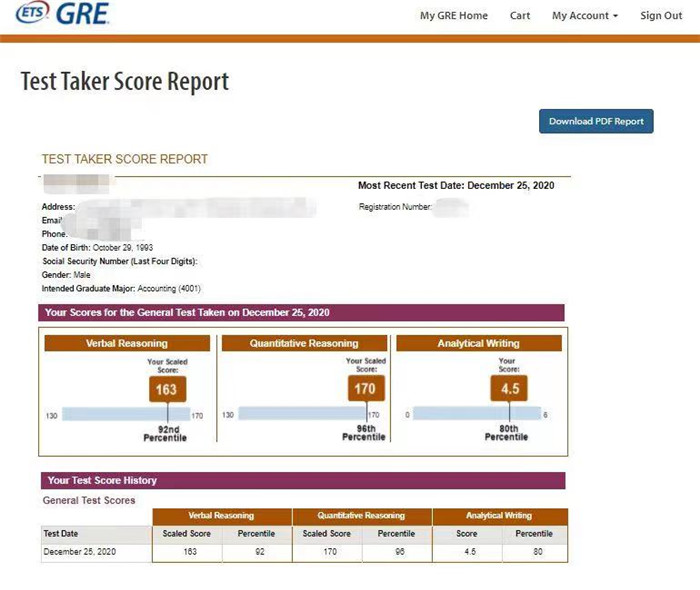The height and width of the screenshot is (590, 700).
Task: Open the Cart link
Action: (520, 16)
